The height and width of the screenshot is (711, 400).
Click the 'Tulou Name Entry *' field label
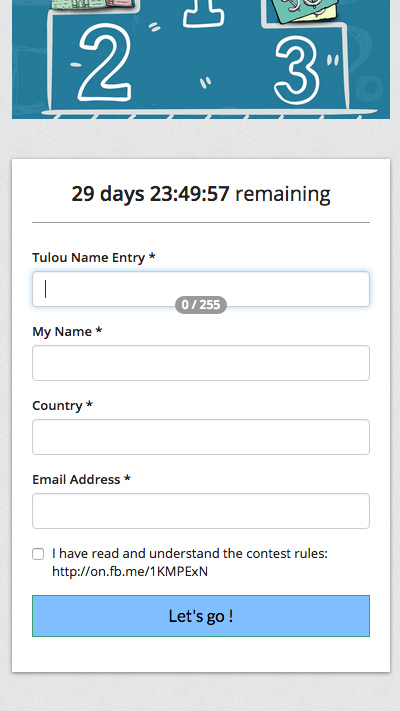[x=94, y=258]
